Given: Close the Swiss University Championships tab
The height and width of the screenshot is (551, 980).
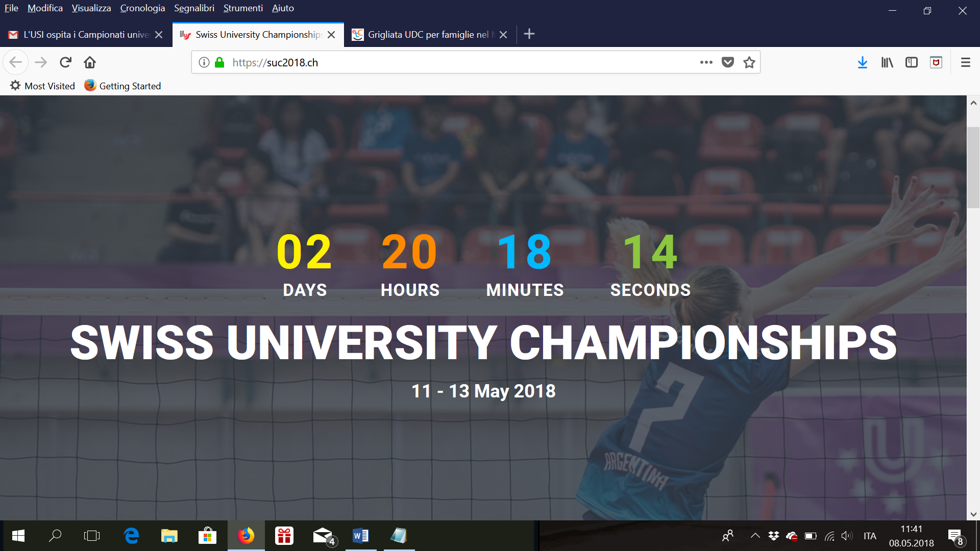Looking at the screenshot, I should (331, 35).
